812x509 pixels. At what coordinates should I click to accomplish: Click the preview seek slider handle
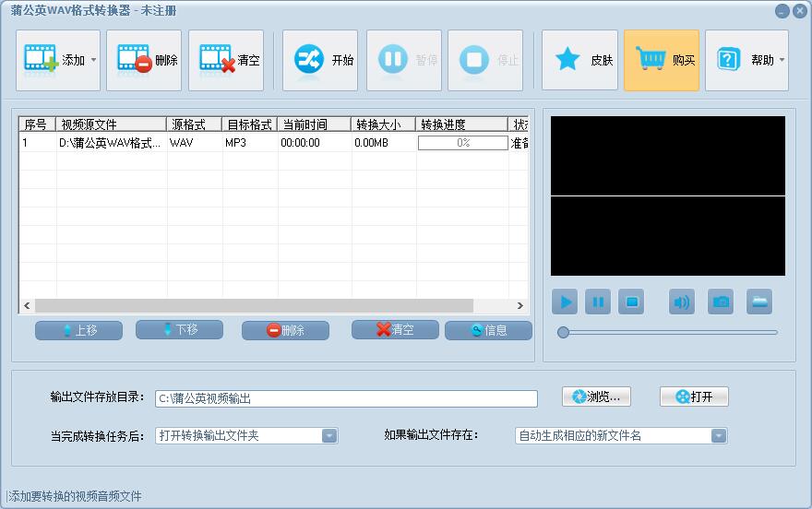[x=563, y=332]
